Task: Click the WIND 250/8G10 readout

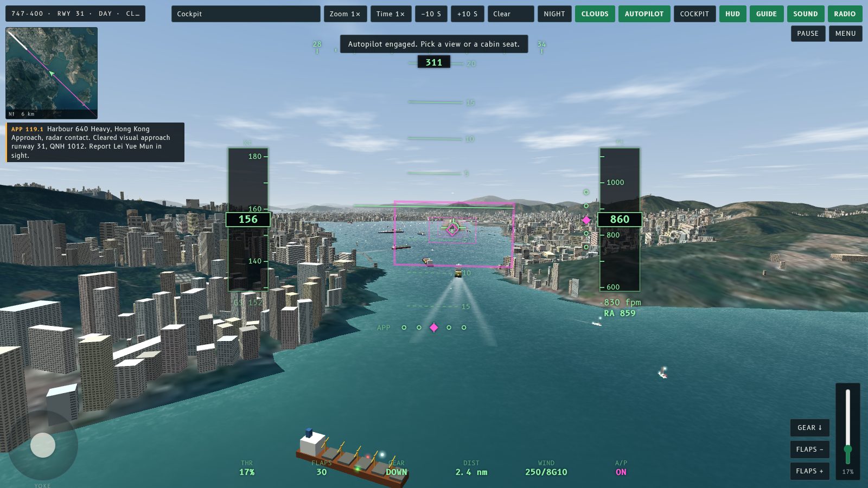Action: [x=546, y=468]
